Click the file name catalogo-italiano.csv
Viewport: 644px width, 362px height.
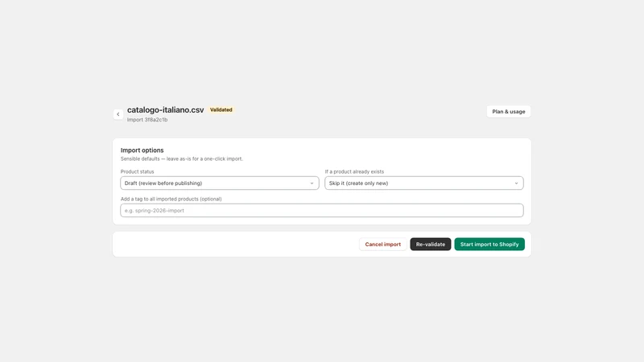tap(166, 110)
